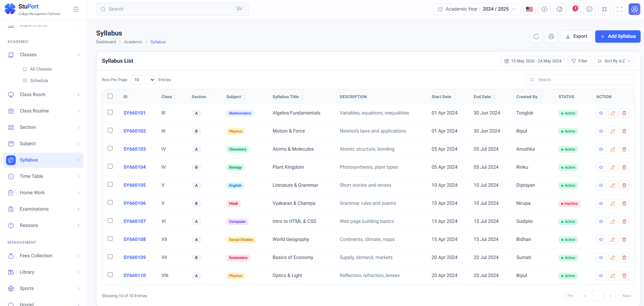Open the 15 May 2020 - 24 May 2024 date range picker
This screenshot has width=644, height=306.
coord(533,61)
